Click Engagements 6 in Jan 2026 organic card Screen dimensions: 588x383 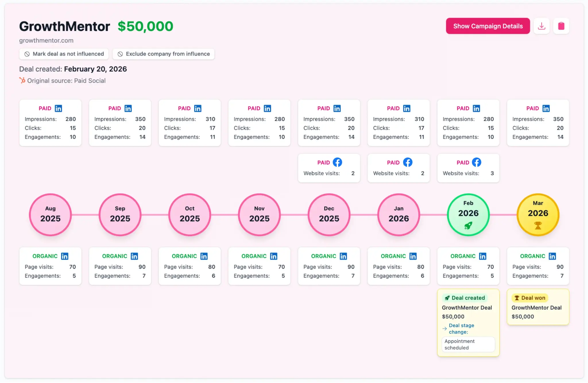tap(399, 276)
